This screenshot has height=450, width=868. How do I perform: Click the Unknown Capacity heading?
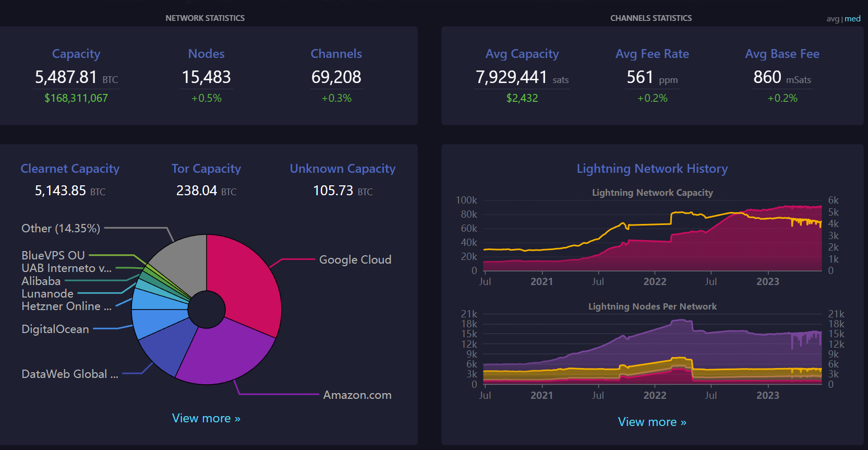tap(342, 169)
